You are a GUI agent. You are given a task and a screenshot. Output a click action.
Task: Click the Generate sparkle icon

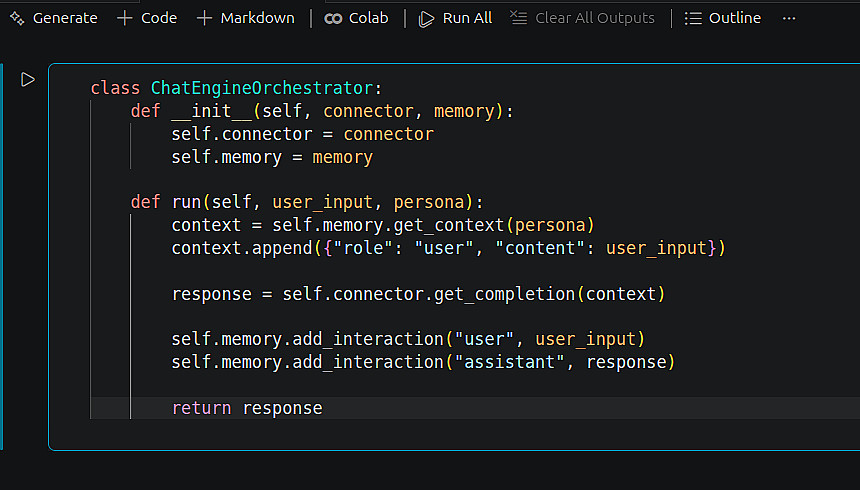[17, 18]
